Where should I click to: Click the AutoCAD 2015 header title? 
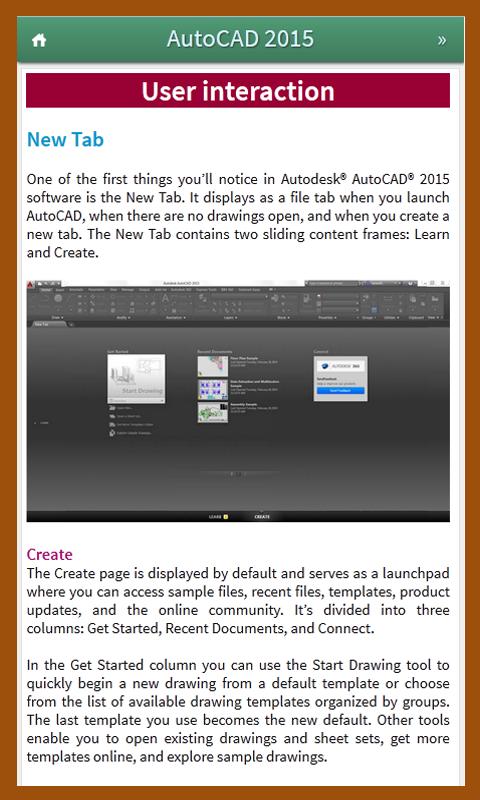click(240, 39)
